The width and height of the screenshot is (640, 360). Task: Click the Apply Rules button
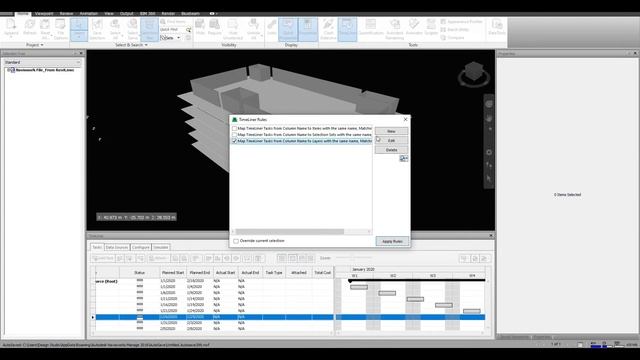[x=392, y=241]
